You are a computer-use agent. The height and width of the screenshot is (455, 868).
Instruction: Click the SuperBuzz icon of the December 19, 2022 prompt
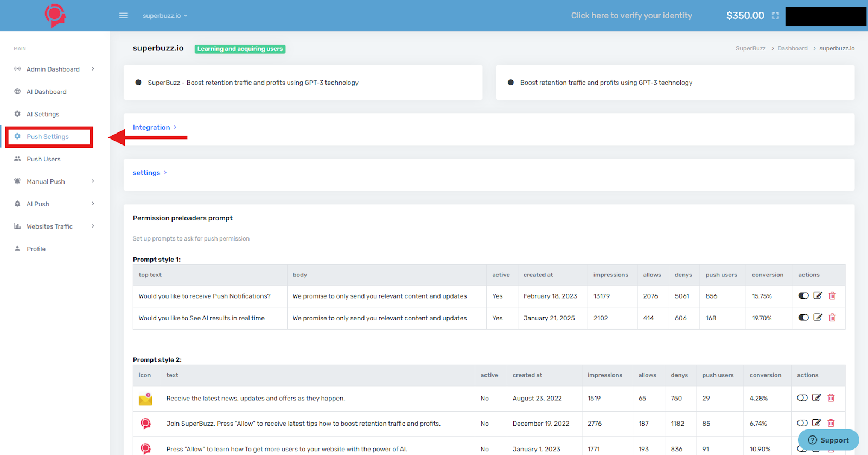145,424
